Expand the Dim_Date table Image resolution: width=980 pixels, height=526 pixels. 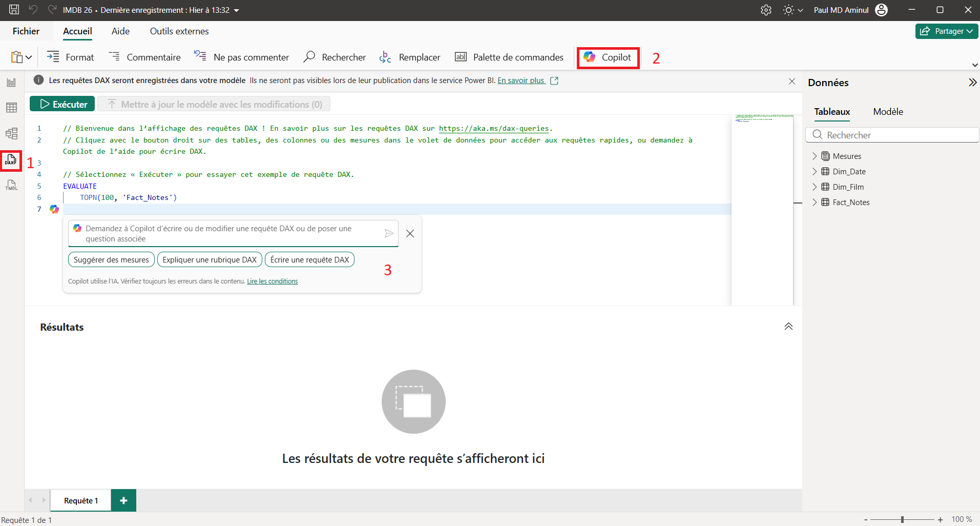(815, 171)
